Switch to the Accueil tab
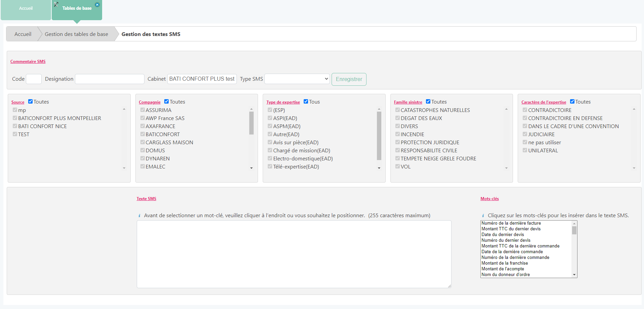 click(26, 8)
